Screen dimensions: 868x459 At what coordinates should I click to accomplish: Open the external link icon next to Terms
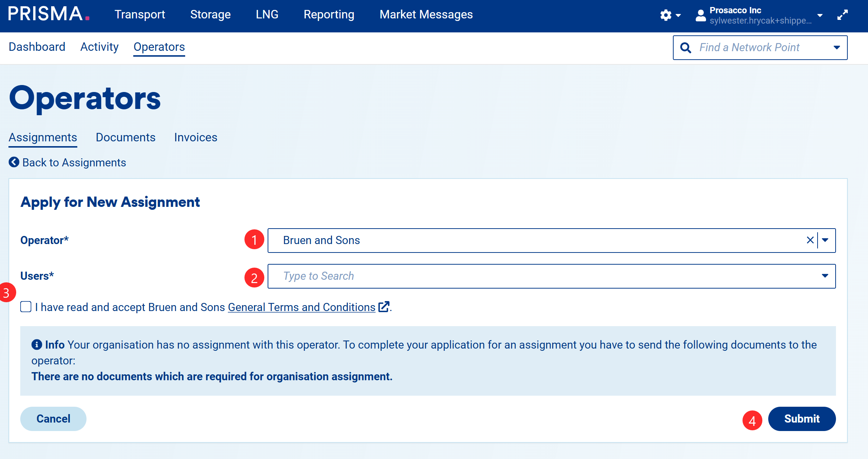(x=384, y=307)
